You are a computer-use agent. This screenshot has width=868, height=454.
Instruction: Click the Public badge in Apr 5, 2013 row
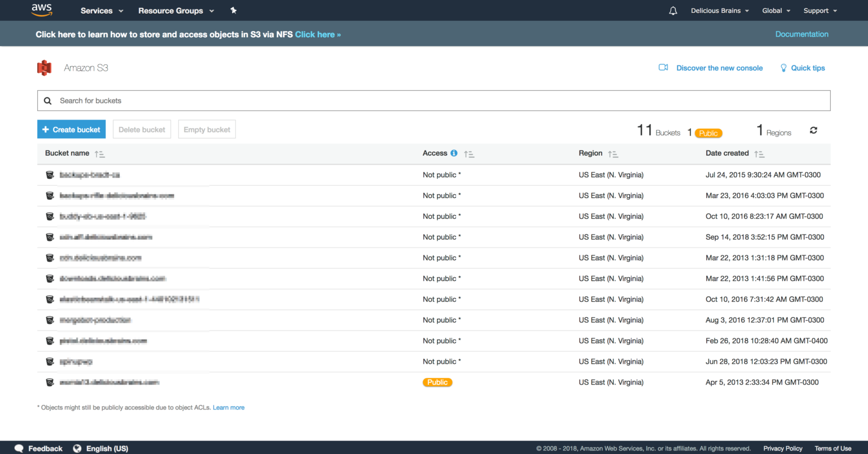437,382
